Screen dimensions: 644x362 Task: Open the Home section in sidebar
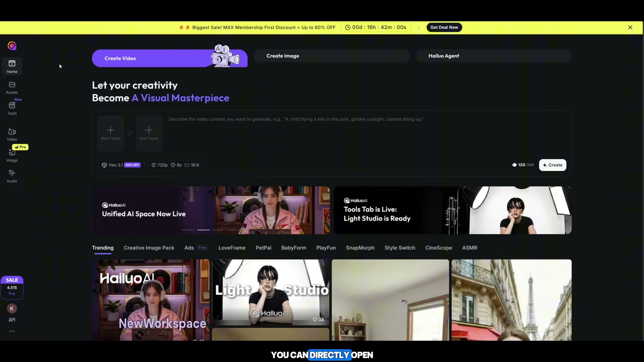coord(12,66)
